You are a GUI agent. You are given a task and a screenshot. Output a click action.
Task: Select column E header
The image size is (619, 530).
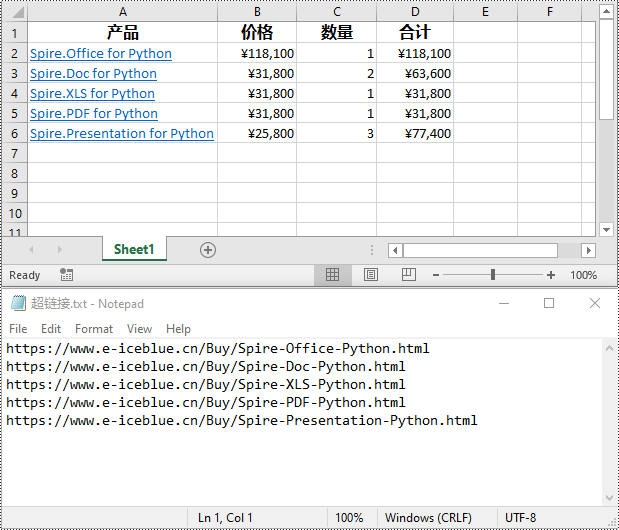[x=485, y=12]
